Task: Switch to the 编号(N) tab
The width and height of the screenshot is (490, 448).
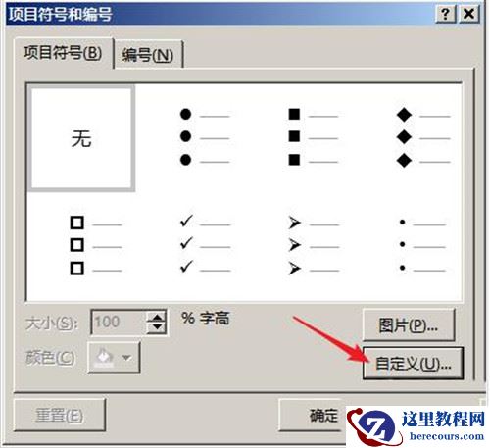Action: (x=148, y=55)
